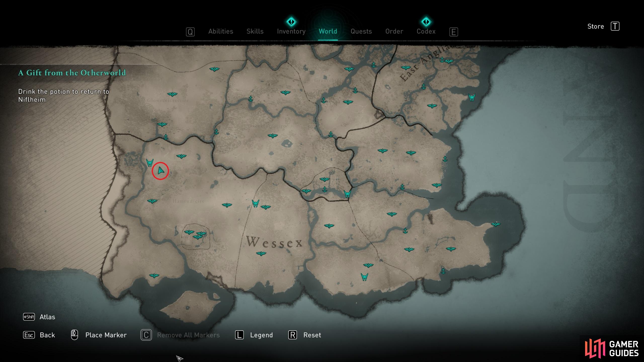Click the red circled quest marker
The width and height of the screenshot is (644, 362).
160,171
